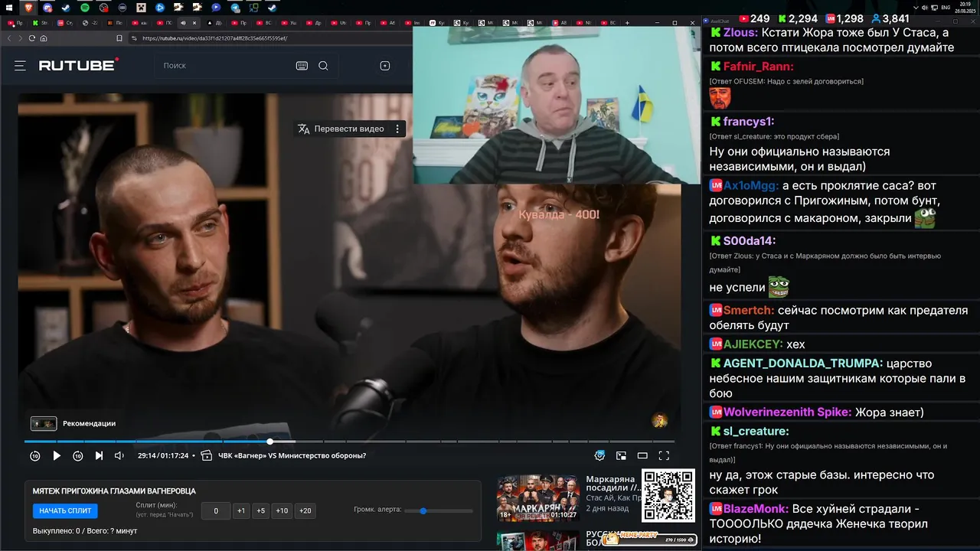
Task: Add +1 minute to split
Action: (x=240, y=510)
